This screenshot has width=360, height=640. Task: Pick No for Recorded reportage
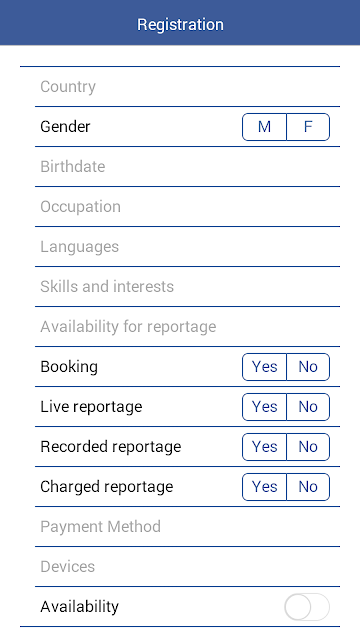[308, 447]
